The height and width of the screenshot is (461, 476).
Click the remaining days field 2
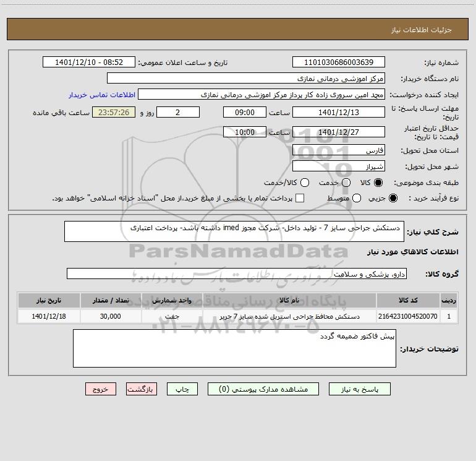click(x=178, y=112)
